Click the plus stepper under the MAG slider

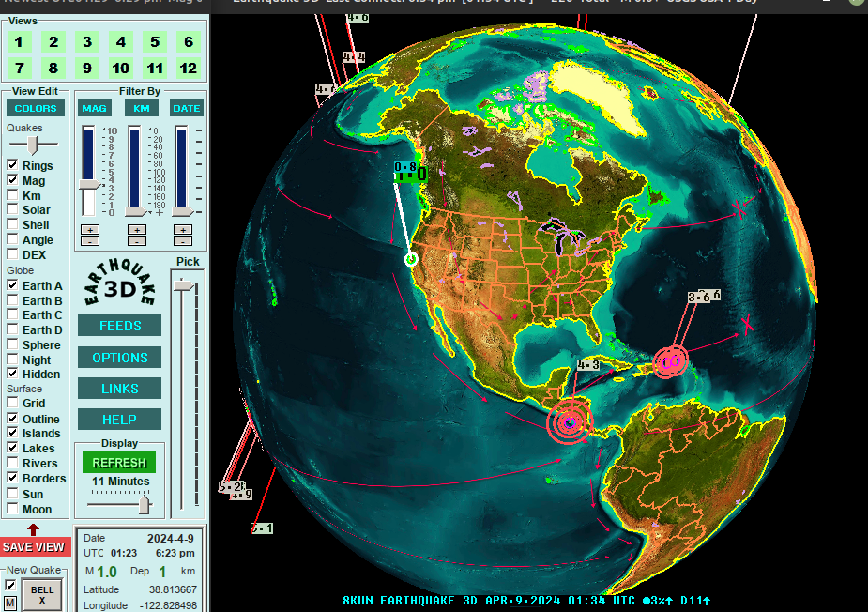(90, 230)
